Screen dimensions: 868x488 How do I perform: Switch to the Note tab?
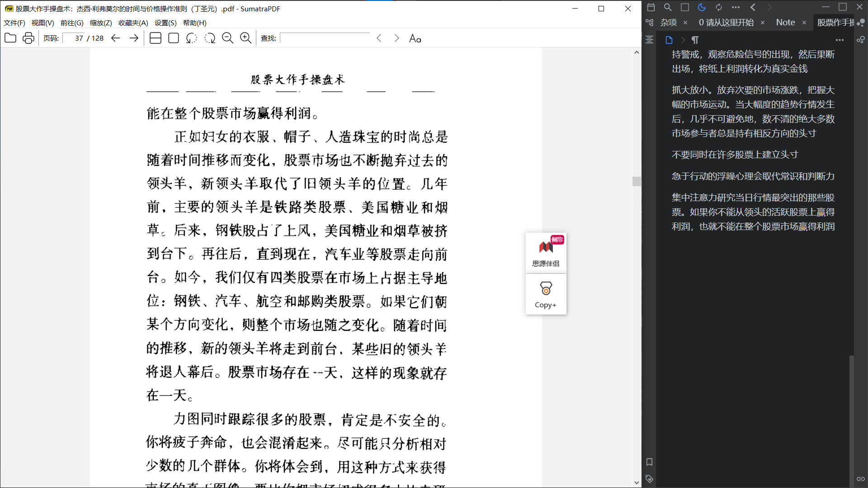(x=785, y=22)
